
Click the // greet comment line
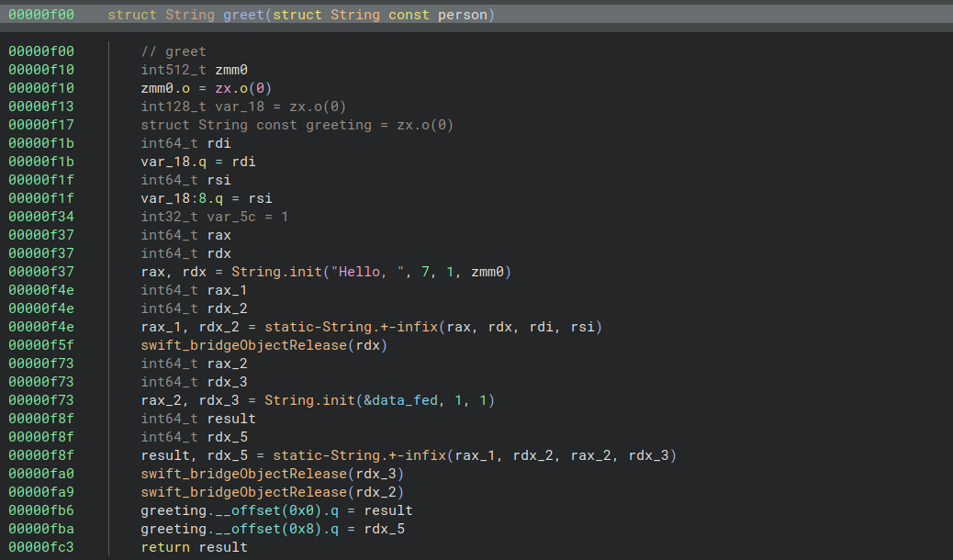click(x=174, y=51)
